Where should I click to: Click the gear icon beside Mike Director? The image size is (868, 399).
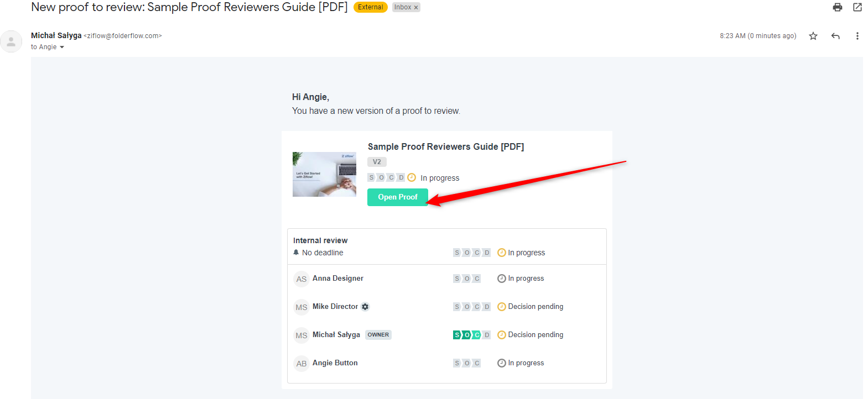[x=365, y=307]
